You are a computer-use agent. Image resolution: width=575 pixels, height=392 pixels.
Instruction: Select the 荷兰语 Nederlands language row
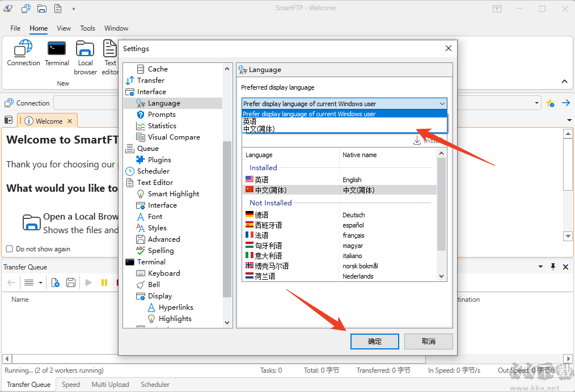pos(340,276)
